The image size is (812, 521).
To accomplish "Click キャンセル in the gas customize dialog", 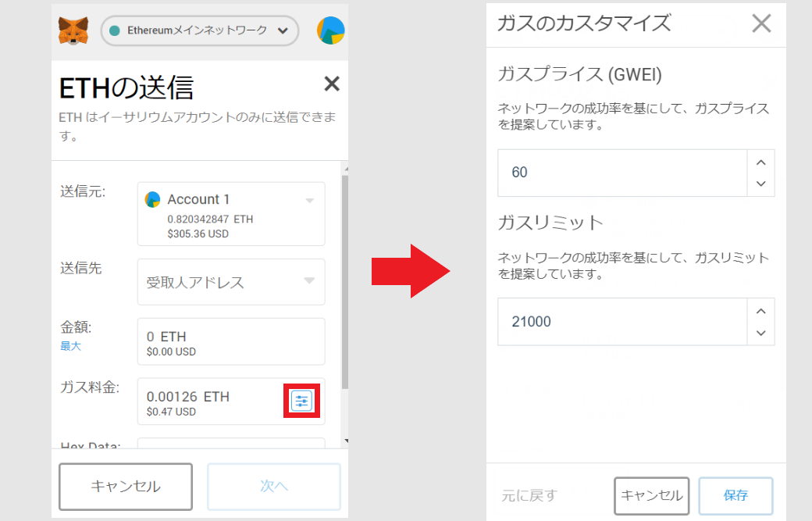I will (651, 496).
